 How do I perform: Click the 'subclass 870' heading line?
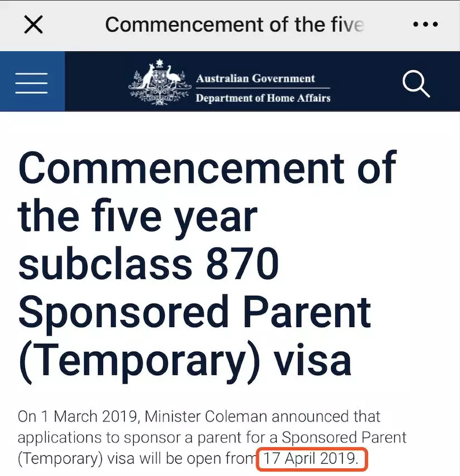[148, 263]
